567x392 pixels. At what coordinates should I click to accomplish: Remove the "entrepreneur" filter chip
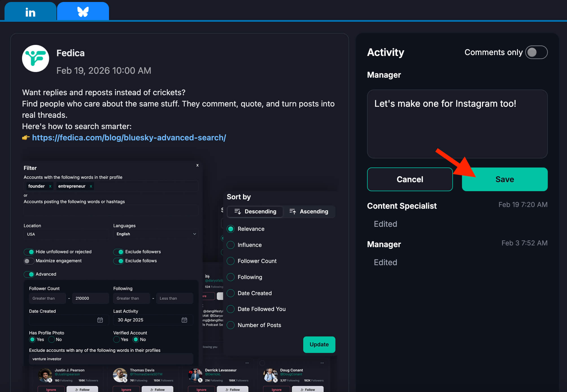[91, 186]
